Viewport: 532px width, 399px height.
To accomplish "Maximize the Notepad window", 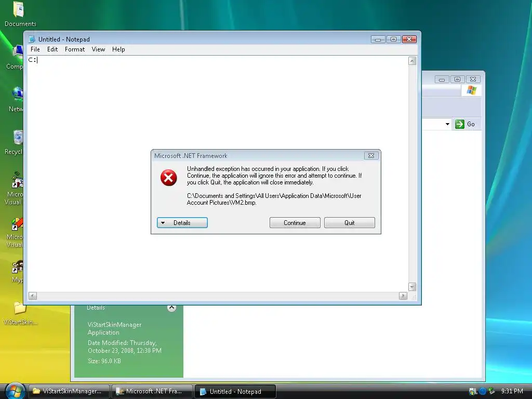I will pos(394,39).
